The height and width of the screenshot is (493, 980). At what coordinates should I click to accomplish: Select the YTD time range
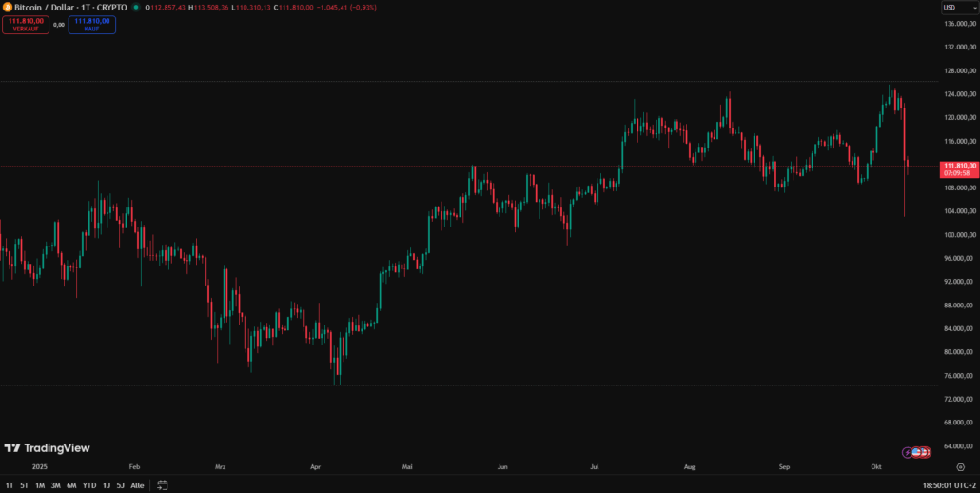(89, 485)
